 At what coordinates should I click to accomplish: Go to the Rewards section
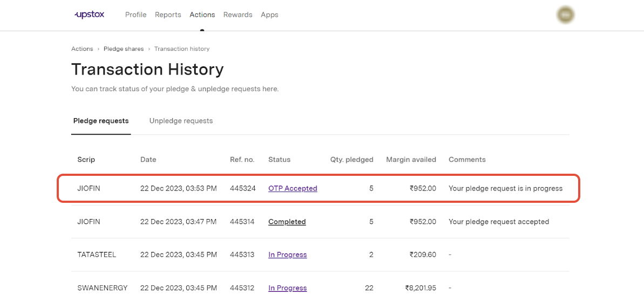(238, 15)
